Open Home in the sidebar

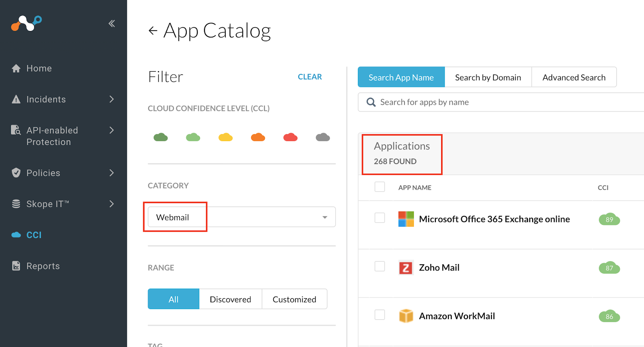pyautogui.click(x=39, y=69)
